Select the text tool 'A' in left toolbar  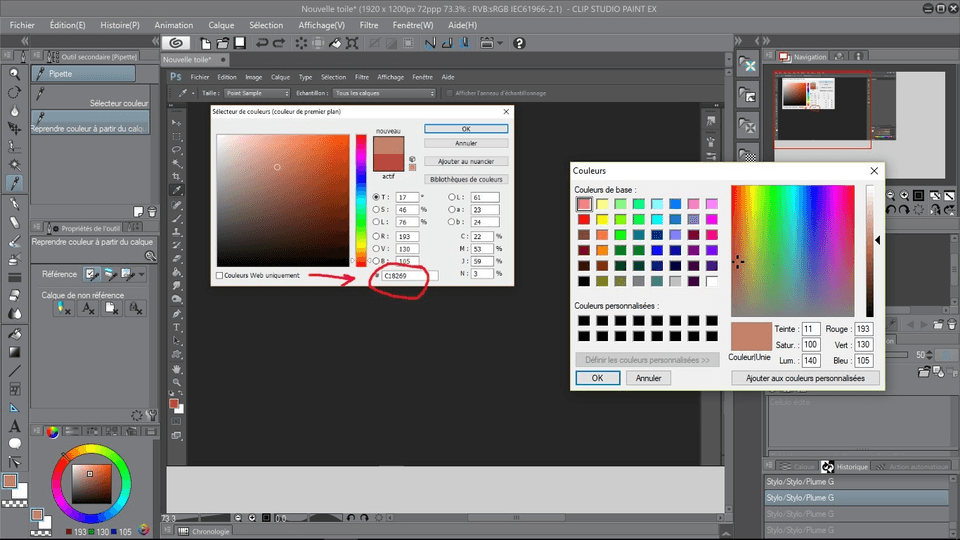[x=15, y=425]
